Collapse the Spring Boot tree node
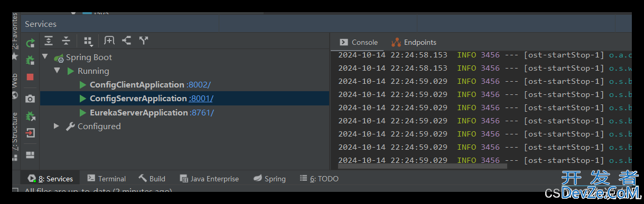This screenshot has width=644, height=204. tap(45, 57)
